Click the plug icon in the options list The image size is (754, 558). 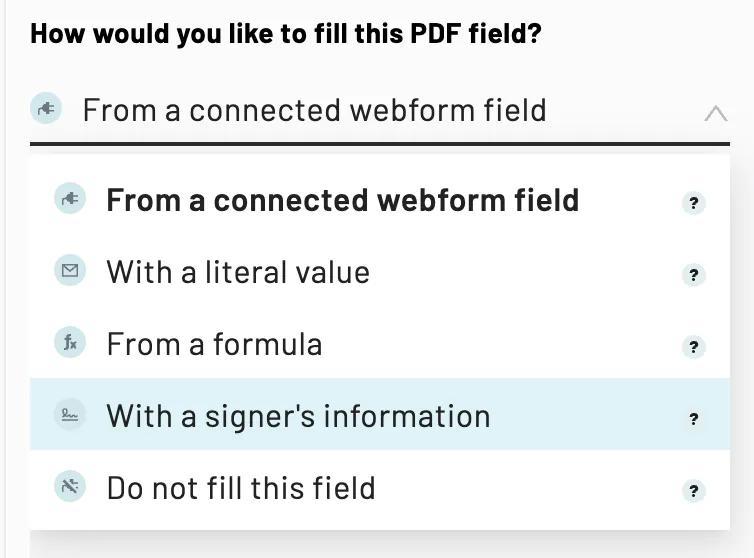coord(70,199)
